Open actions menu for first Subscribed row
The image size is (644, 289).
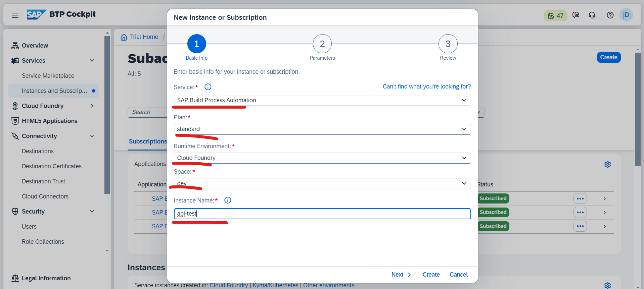[580, 198]
